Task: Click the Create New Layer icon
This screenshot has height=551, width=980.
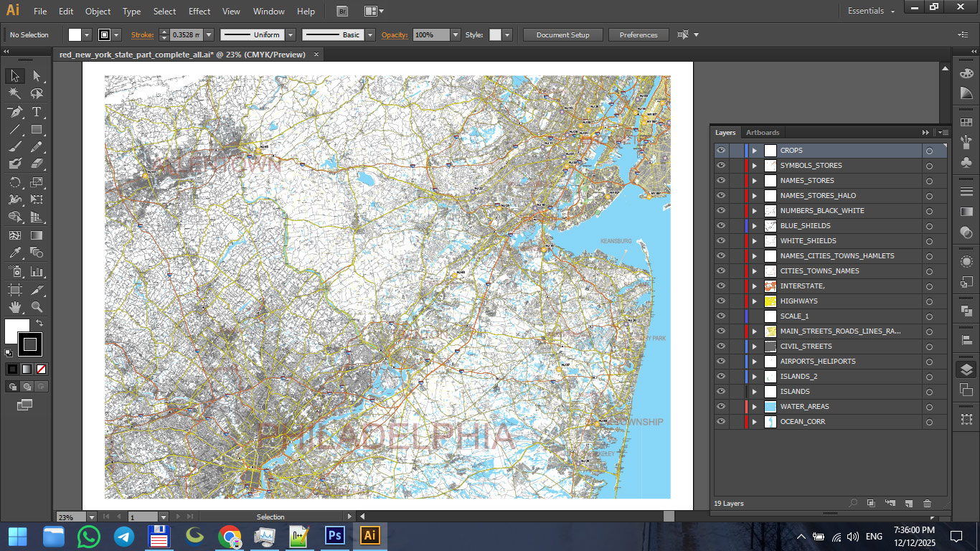Action: pyautogui.click(x=908, y=504)
